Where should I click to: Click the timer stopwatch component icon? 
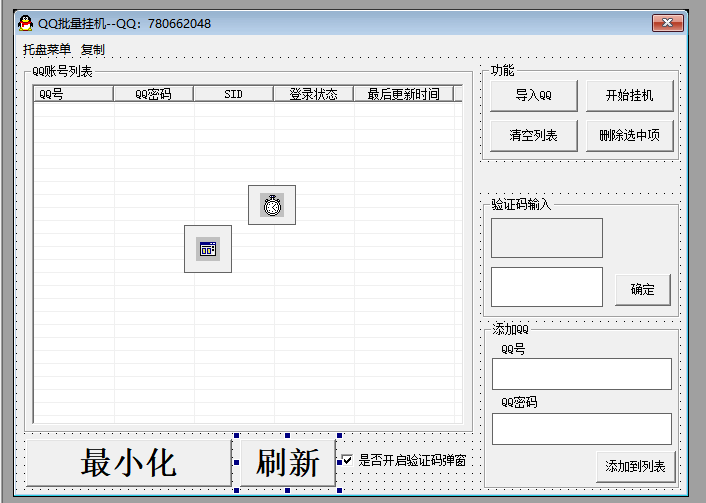[x=272, y=205]
